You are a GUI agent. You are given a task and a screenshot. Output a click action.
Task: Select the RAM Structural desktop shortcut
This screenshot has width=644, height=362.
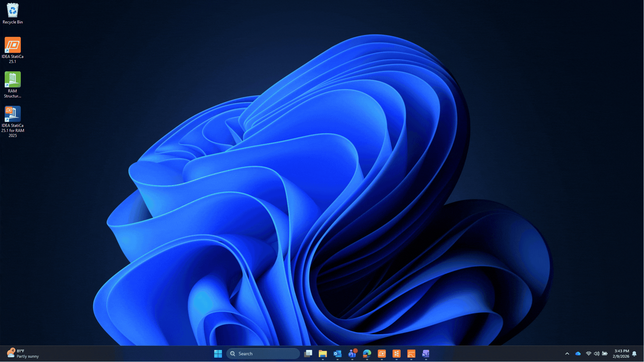[12, 84]
